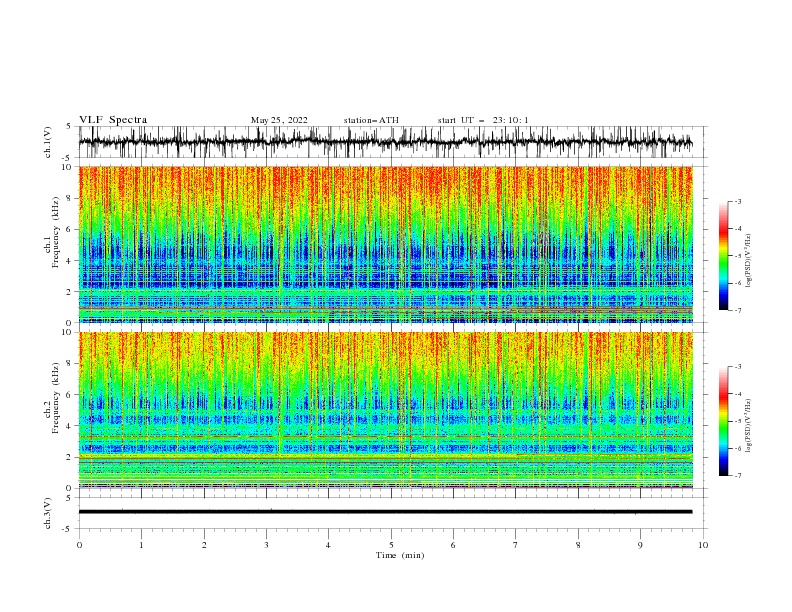This screenshot has width=792, height=612.
Task: Click the ch.2 color scale bar
Action: [x=723, y=421]
